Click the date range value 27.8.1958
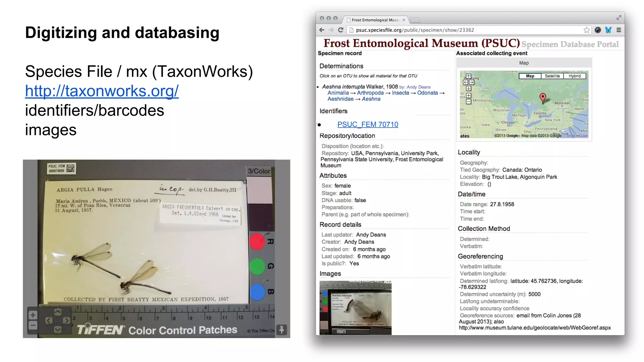Image resolution: width=644 pixels, height=362 pixels. pos(502,204)
